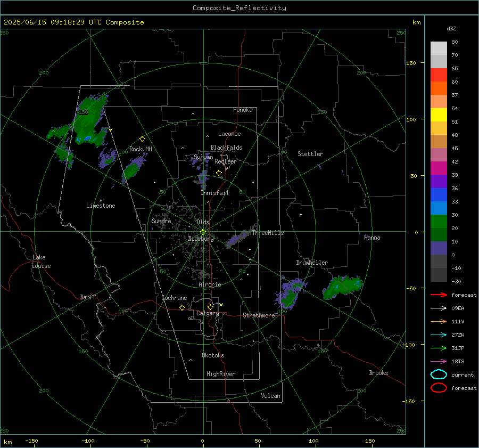Click the red forecast arrow in the legend
The width and height of the screenshot is (479, 448).
point(439,295)
